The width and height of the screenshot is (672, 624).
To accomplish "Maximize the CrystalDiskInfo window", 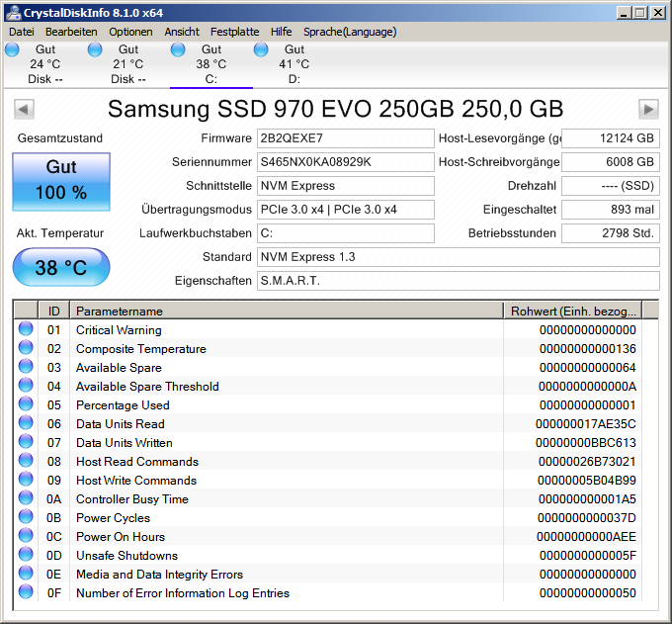I will tap(640, 13).
